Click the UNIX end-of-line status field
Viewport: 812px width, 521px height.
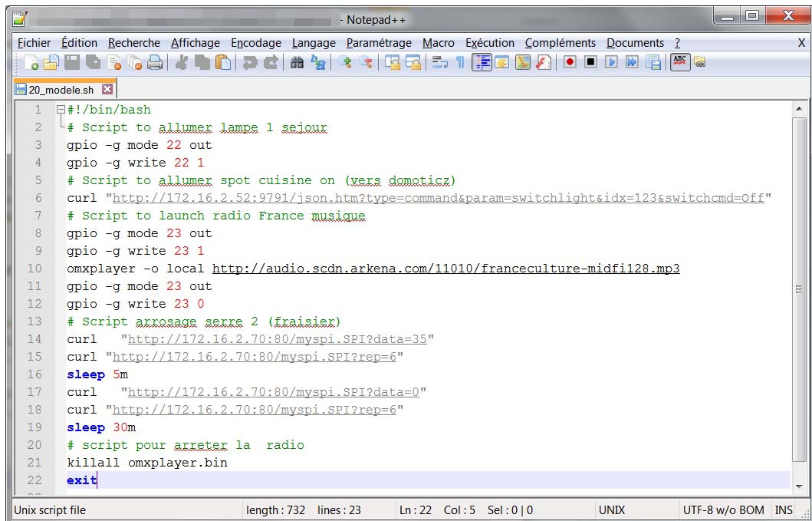(x=612, y=510)
